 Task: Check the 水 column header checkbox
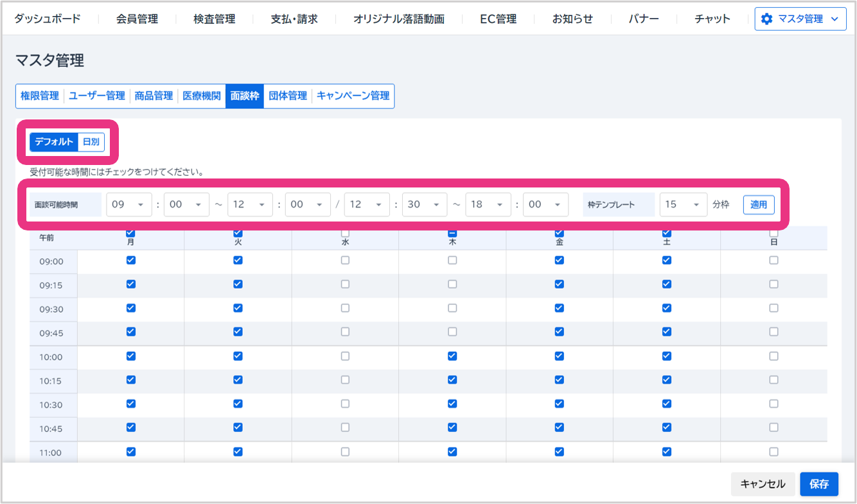pos(345,233)
